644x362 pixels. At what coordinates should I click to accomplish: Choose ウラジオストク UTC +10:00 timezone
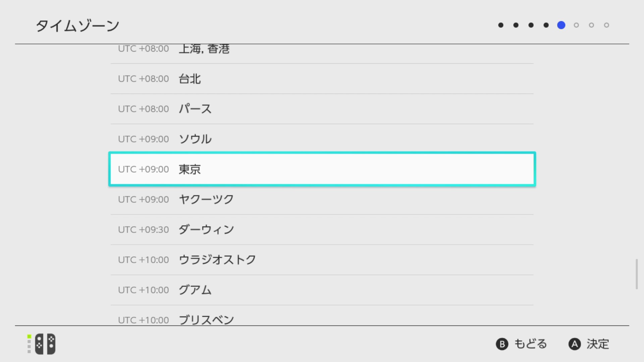322,260
